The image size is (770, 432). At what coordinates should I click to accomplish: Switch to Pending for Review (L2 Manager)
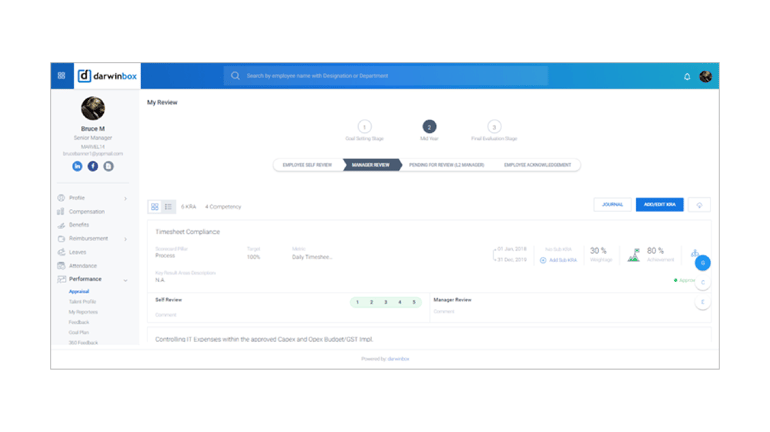click(x=447, y=165)
